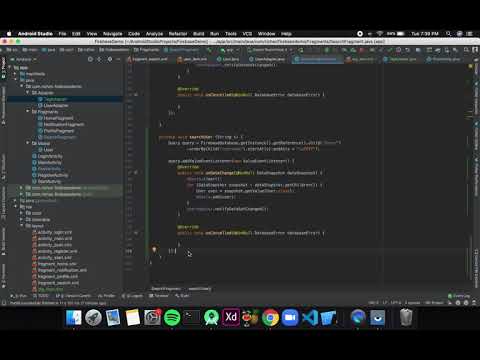Click the Wi-Fi icon in menu bar
The width and height of the screenshot is (480, 360).
pos(380,34)
